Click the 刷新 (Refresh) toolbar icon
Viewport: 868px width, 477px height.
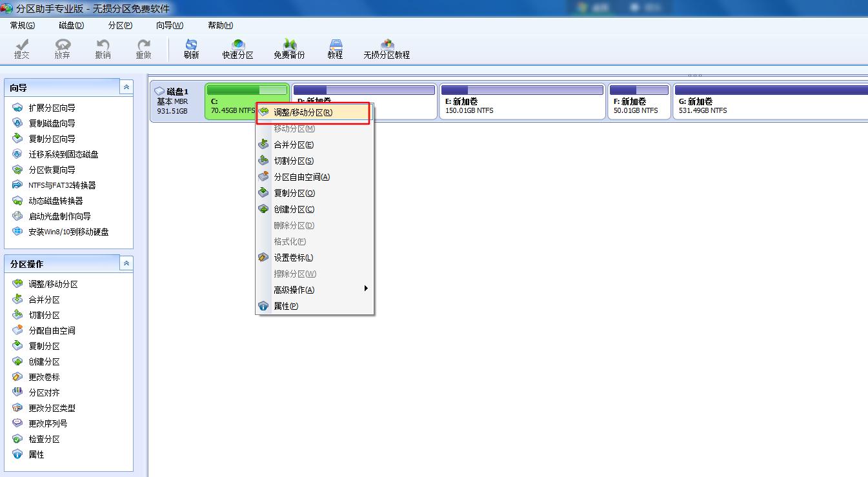[190, 48]
